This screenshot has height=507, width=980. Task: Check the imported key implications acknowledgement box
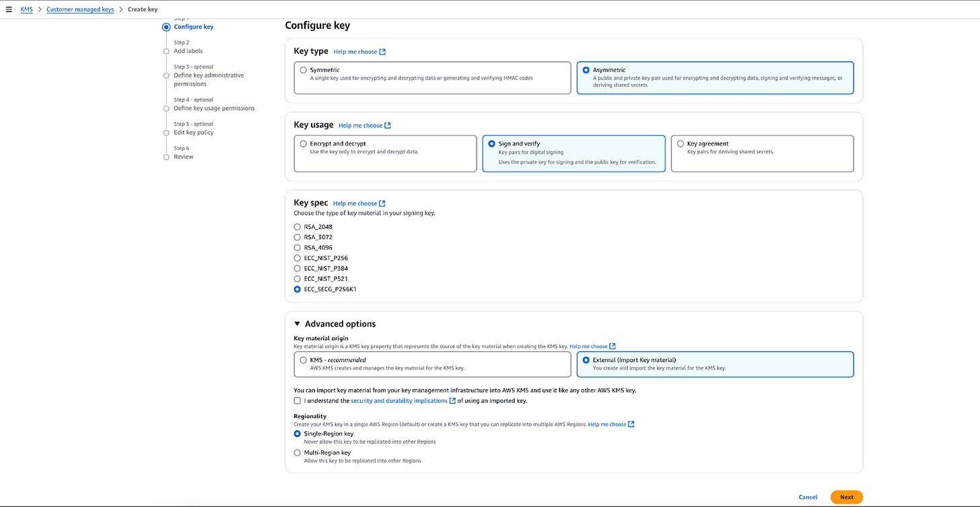point(297,401)
